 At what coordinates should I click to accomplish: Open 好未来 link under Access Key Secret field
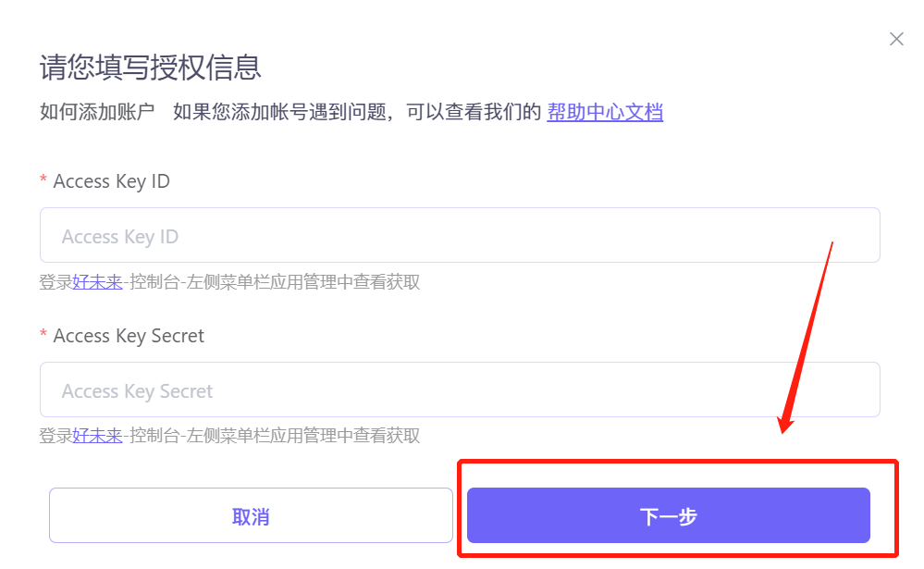pyautogui.click(x=97, y=435)
